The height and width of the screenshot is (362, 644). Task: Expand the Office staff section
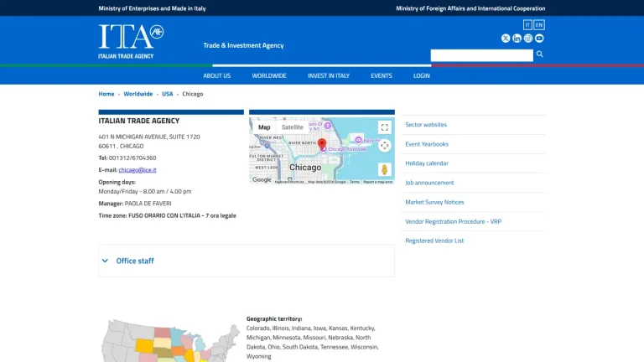pyautogui.click(x=247, y=261)
